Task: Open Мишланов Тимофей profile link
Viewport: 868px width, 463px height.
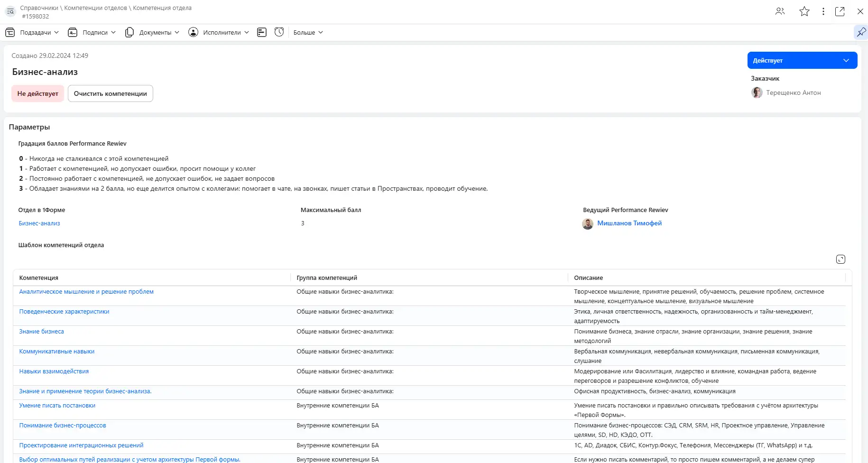Action: [629, 223]
